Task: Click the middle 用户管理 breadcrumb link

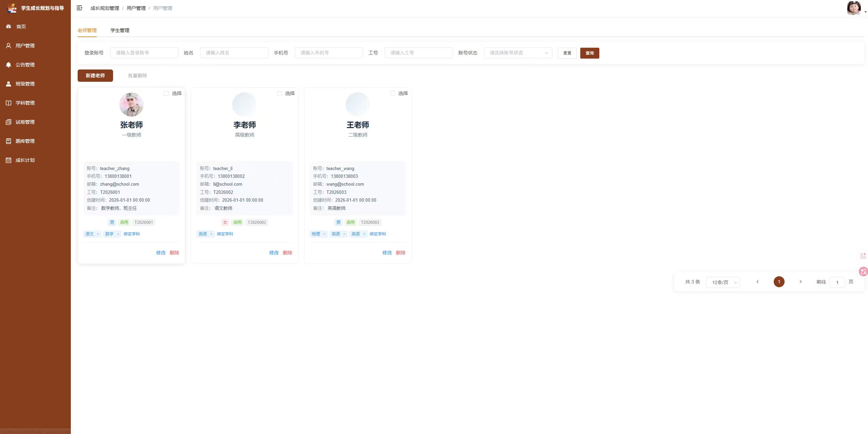Action: pyautogui.click(x=136, y=8)
